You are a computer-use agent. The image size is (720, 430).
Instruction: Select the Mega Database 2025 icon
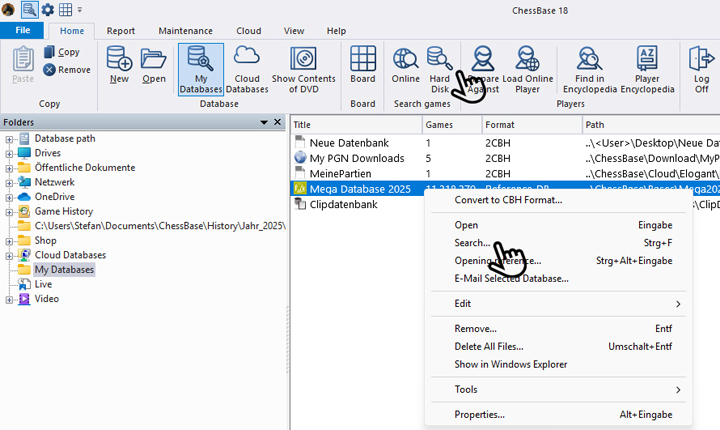pos(300,188)
